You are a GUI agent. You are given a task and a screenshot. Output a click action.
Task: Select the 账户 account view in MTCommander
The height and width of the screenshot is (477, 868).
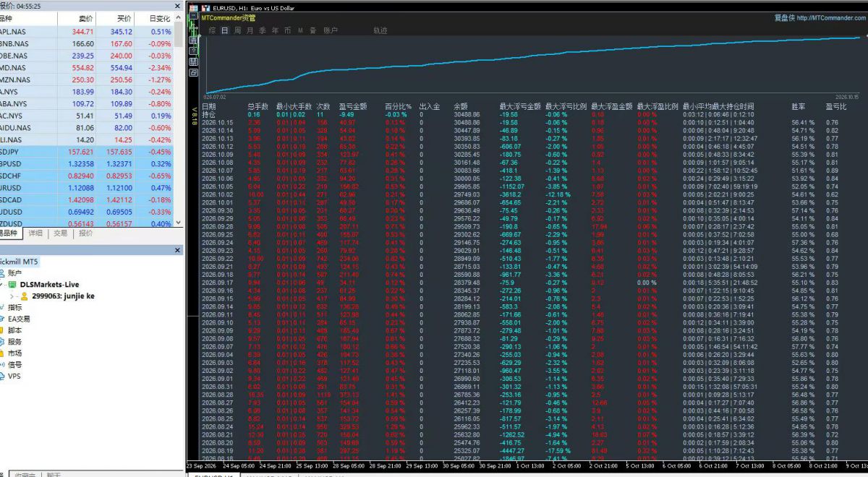330,30
